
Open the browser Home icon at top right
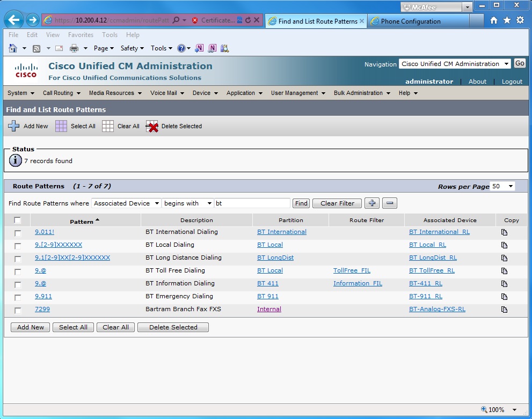(x=494, y=20)
